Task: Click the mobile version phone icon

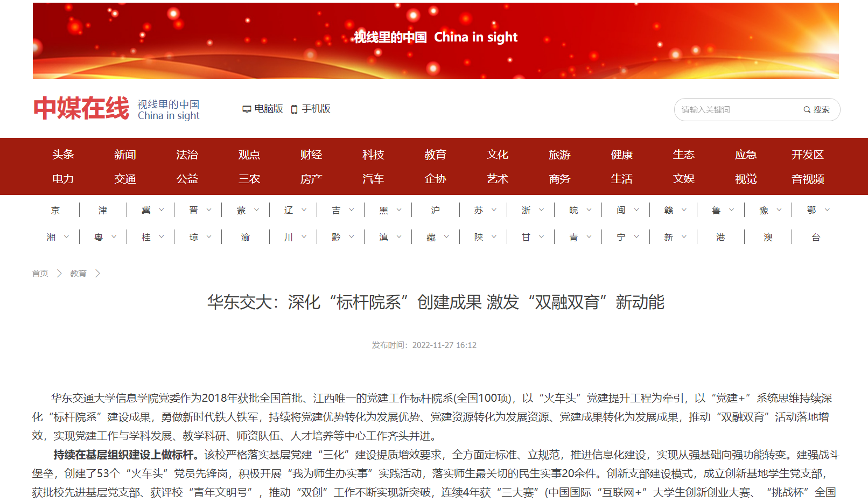Action: pyautogui.click(x=294, y=109)
